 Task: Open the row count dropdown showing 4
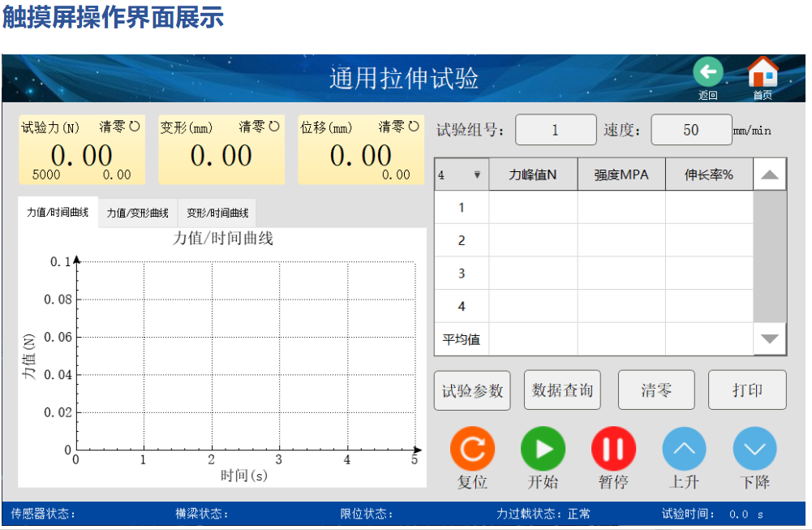tap(461, 175)
